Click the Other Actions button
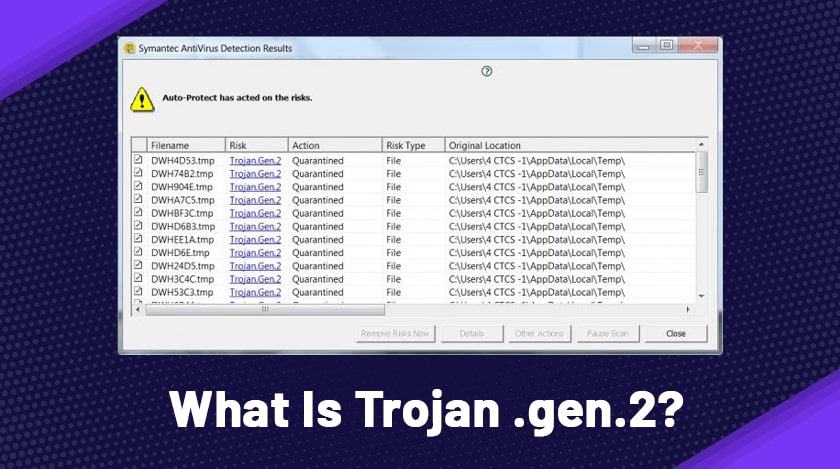Viewport: 840px width, 469px height. click(x=539, y=333)
